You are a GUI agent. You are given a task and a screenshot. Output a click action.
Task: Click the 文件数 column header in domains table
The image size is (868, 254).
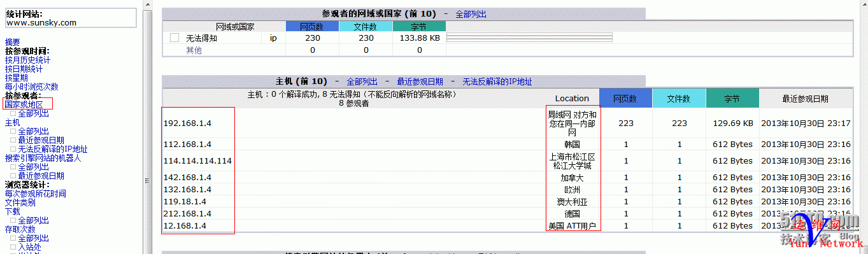pyautogui.click(x=366, y=27)
